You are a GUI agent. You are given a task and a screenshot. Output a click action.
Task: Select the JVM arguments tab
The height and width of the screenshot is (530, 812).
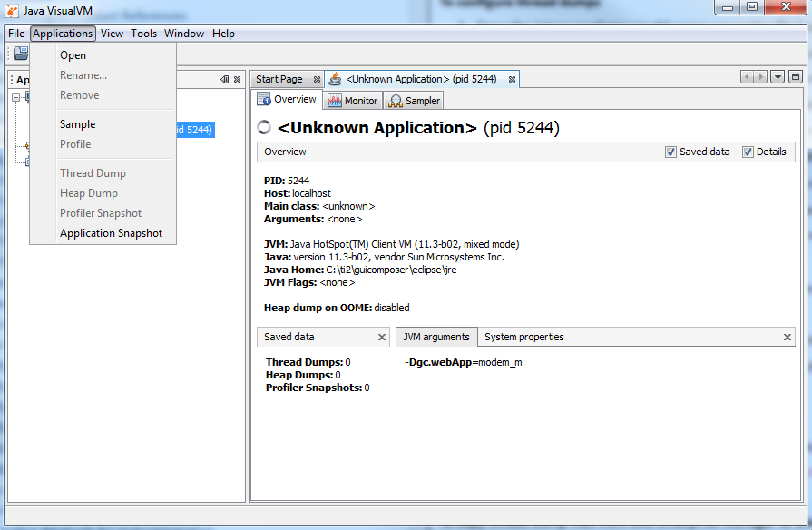pyautogui.click(x=436, y=337)
